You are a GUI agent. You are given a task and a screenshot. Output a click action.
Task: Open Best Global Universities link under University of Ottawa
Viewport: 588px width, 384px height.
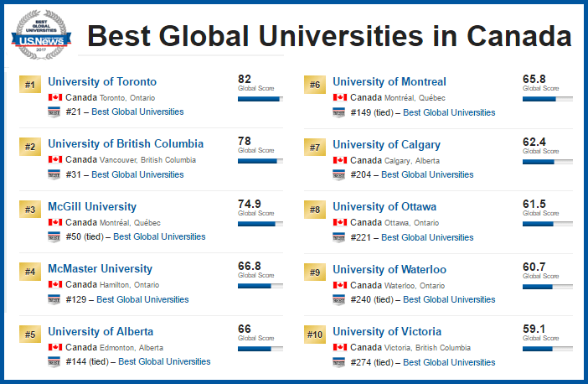tap(426, 237)
